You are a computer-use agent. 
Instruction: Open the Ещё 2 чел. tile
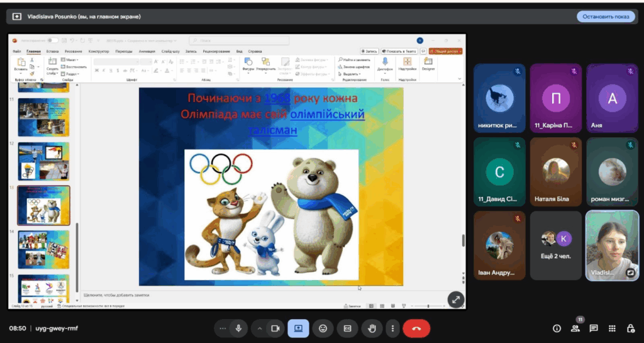pos(556,245)
